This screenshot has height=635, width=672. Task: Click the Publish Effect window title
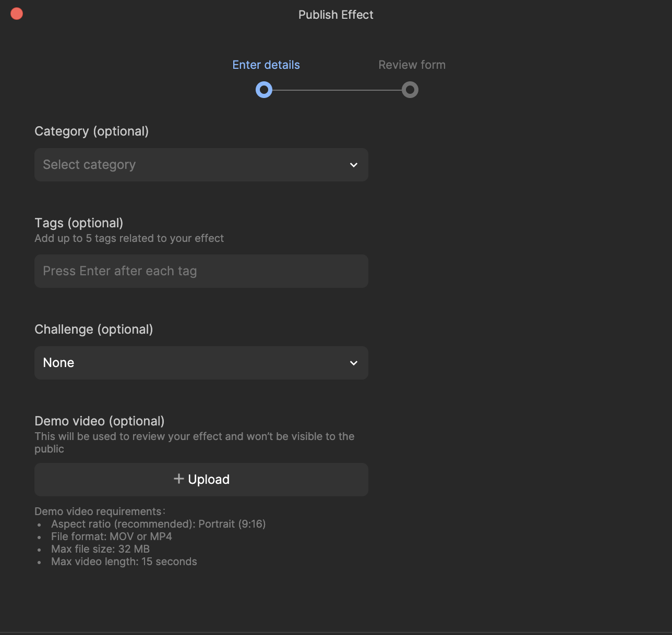coord(336,15)
